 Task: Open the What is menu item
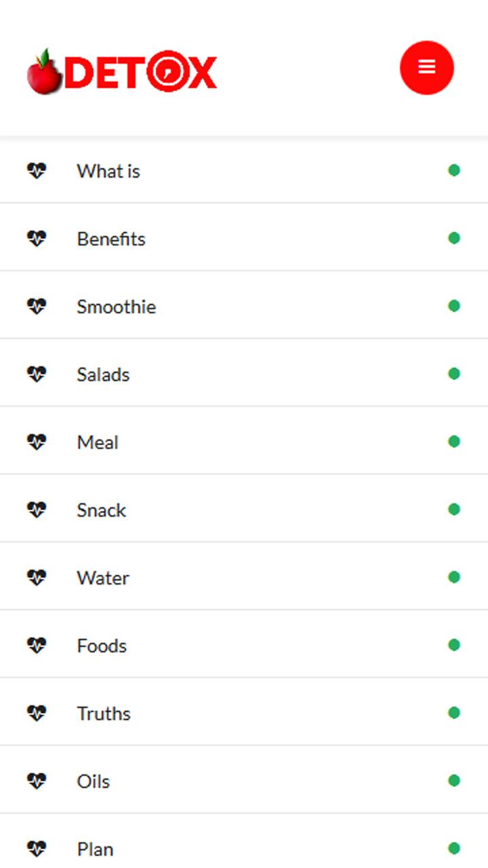tap(244, 170)
